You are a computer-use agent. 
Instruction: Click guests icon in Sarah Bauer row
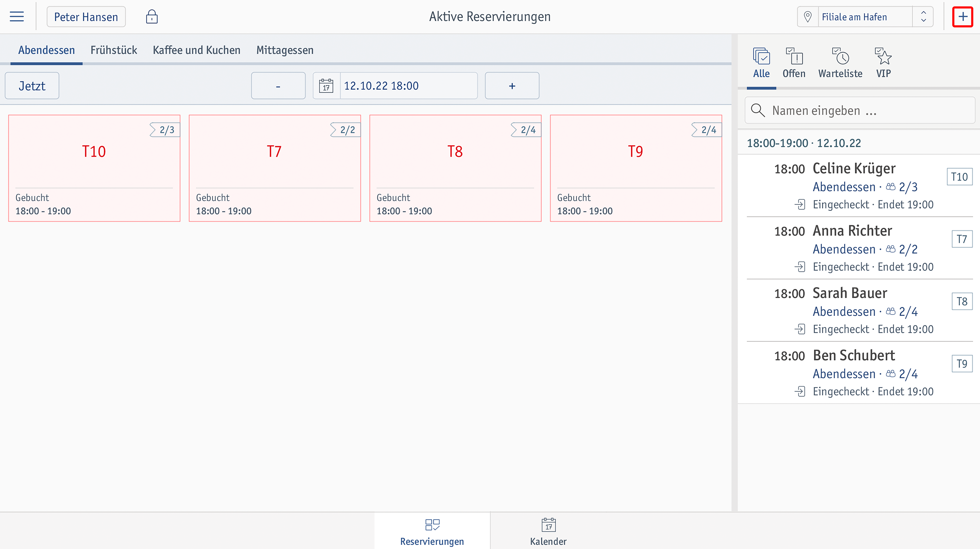(891, 311)
